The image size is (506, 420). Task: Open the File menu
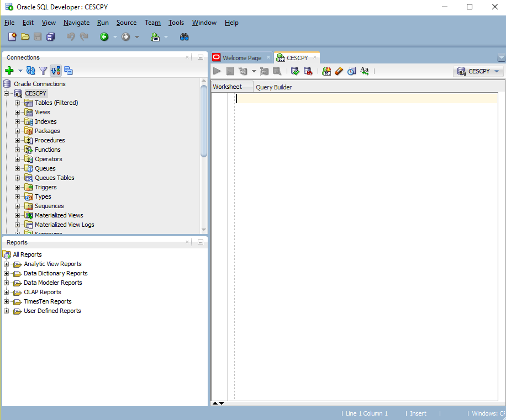(x=9, y=23)
